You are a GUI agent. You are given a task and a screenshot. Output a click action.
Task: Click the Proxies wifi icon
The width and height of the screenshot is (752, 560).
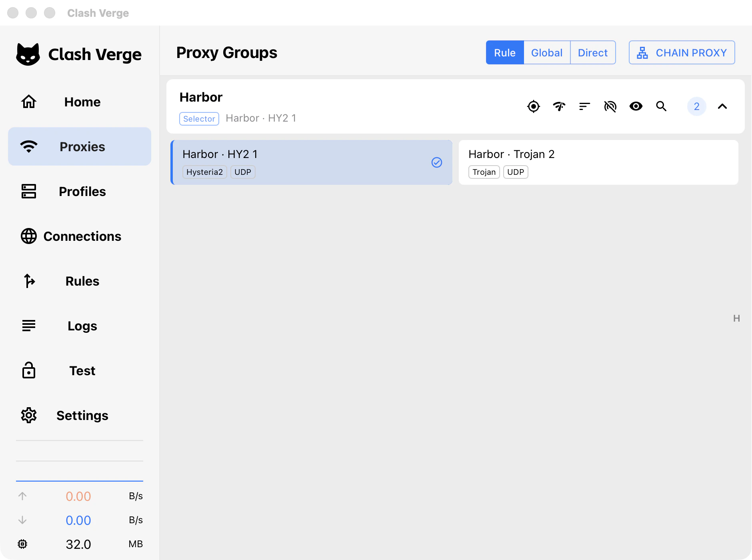(x=29, y=146)
